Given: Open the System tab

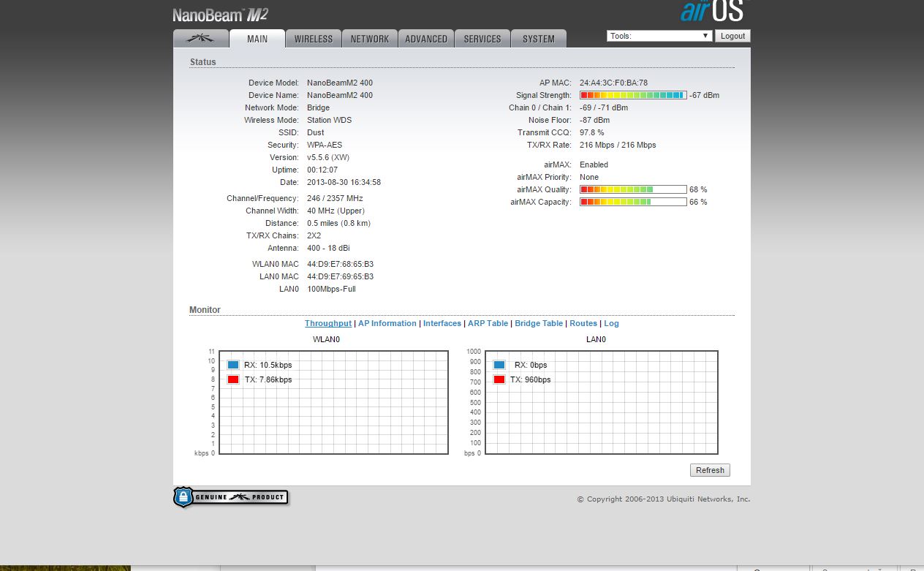Looking at the screenshot, I should coord(539,39).
